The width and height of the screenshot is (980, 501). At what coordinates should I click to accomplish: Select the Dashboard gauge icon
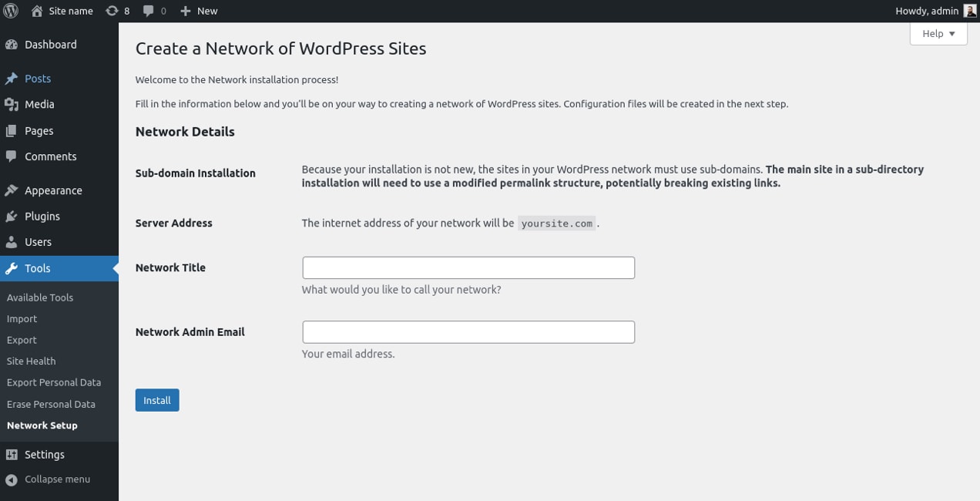(10, 44)
